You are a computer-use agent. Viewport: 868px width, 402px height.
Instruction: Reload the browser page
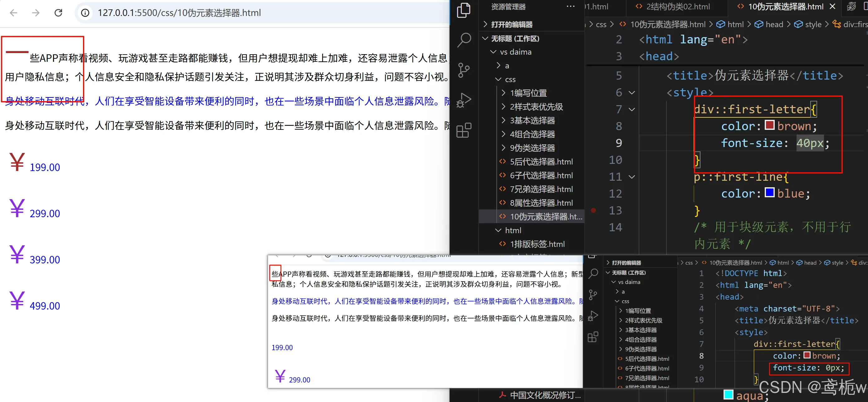coord(58,13)
